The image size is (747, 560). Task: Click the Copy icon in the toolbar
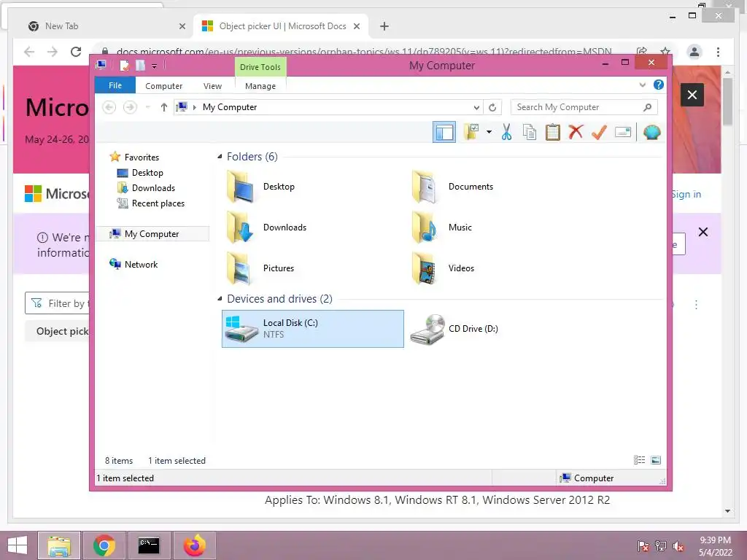click(530, 132)
